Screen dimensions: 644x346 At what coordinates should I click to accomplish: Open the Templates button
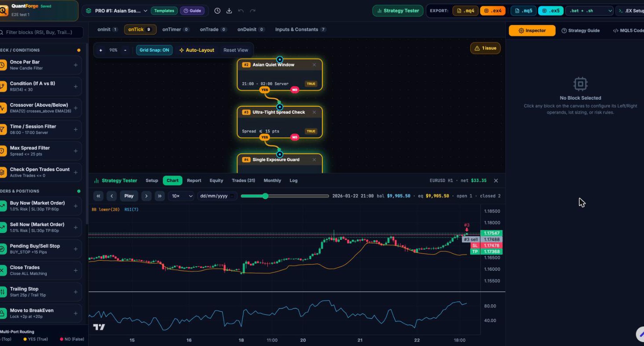164,11
